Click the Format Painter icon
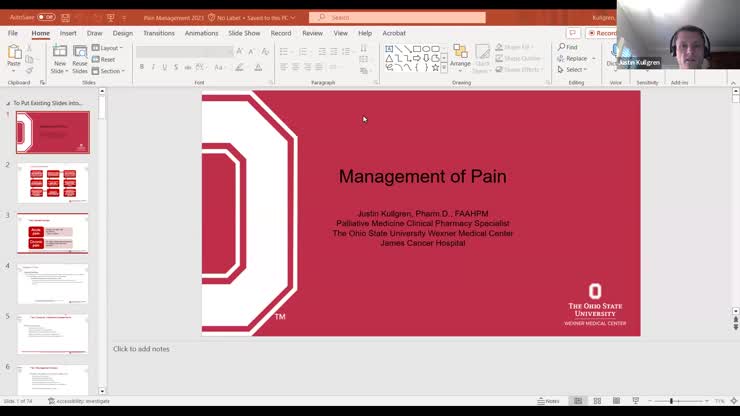The height and width of the screenshot is (416, 740). pos(29,71)
